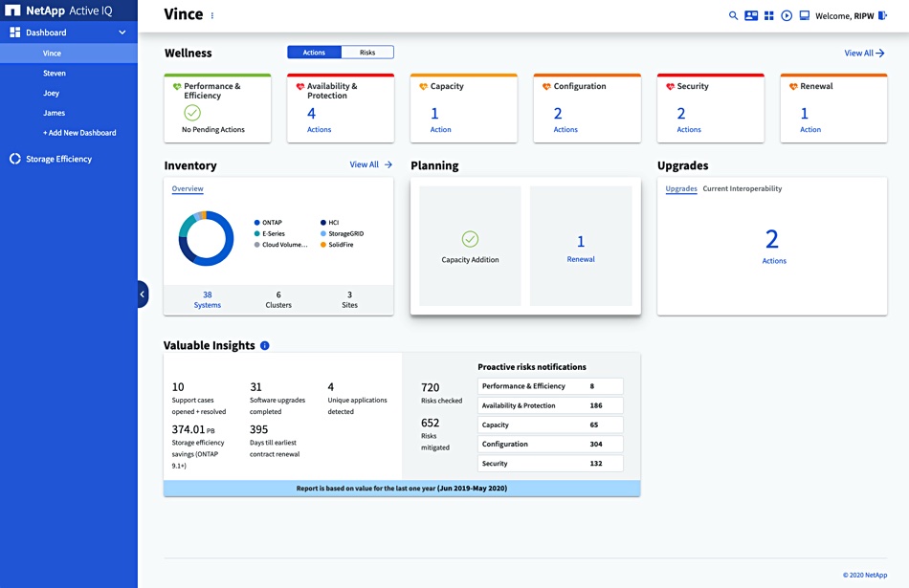909x588 pixels.
Task: Open the 1 Capacity action
Action: point(440,120)
